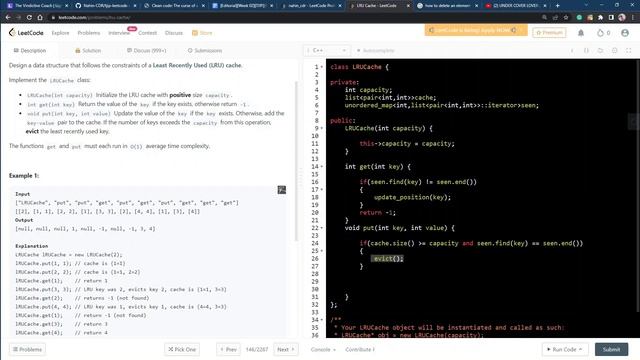The height and width of the screenshot is (360, 640).
Task: Open Explore in the top navigation
Action: 60,33
